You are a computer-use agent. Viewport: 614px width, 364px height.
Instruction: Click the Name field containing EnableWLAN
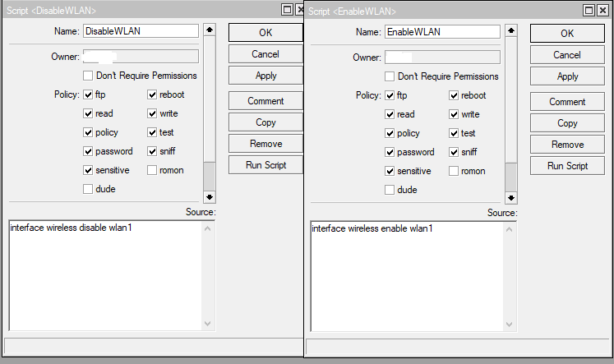click(442, 32)
